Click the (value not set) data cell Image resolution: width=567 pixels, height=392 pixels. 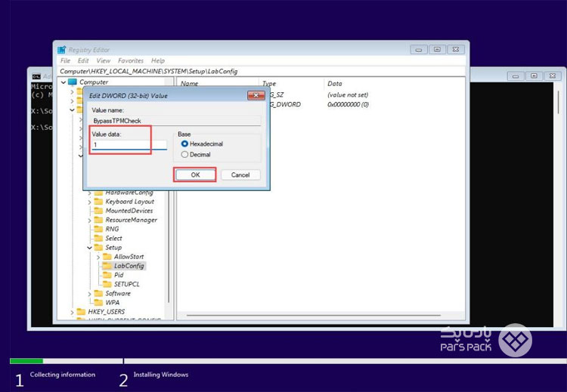pos(348,95)
